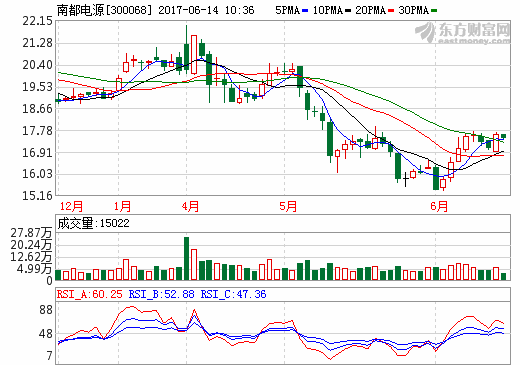Click the 48 RSI axis label
This screenshot has height=365, width=520.
click(x=46, y=334)
